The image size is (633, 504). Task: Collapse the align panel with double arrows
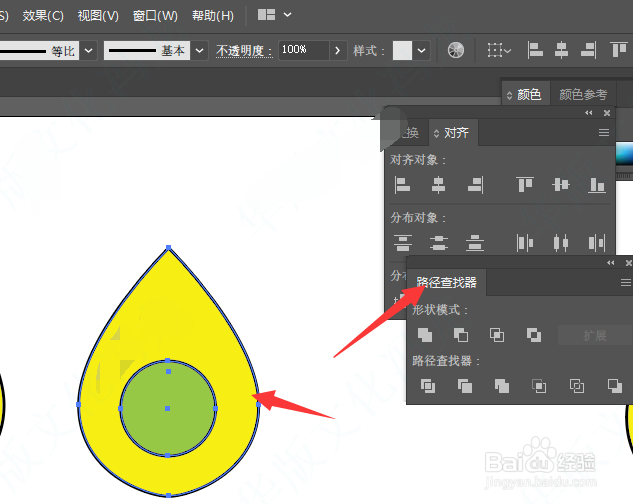(x=589, y=113)
